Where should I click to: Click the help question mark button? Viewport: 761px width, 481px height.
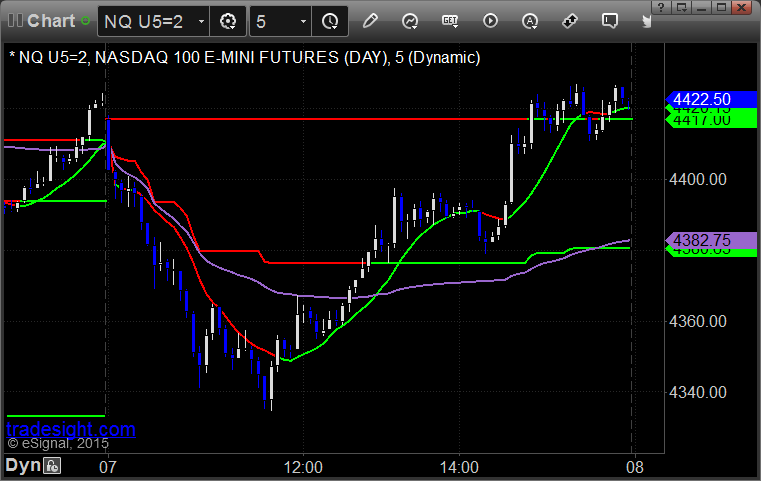661,7
